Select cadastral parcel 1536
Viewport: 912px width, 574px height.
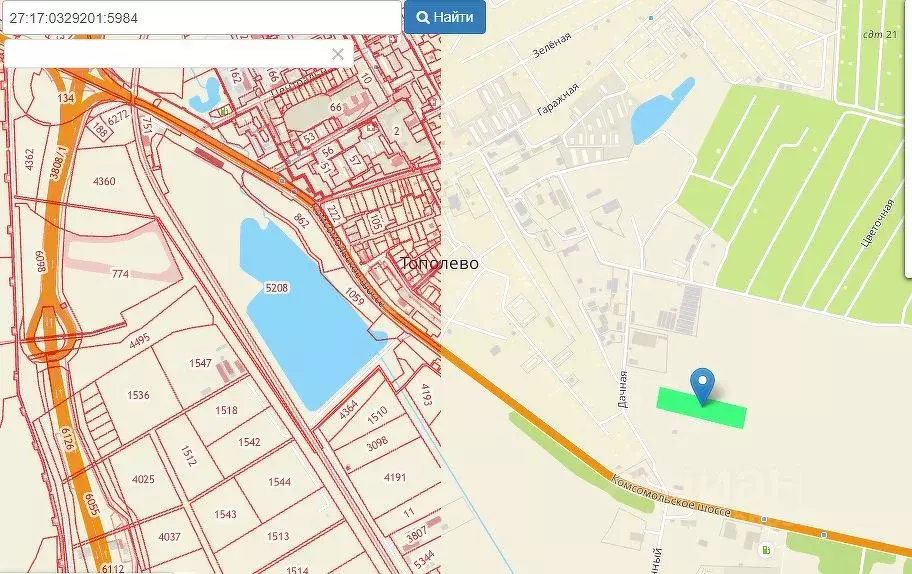pos(138,395)
